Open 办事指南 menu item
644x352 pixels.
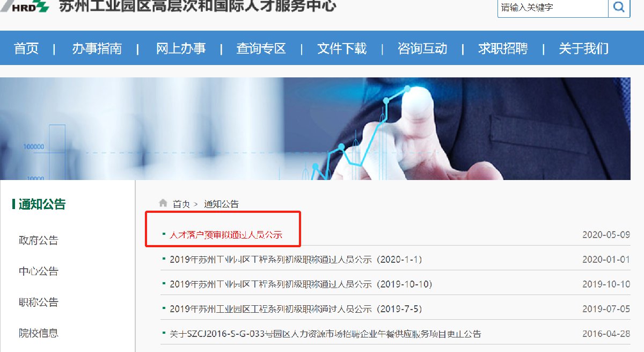(97, 49)
